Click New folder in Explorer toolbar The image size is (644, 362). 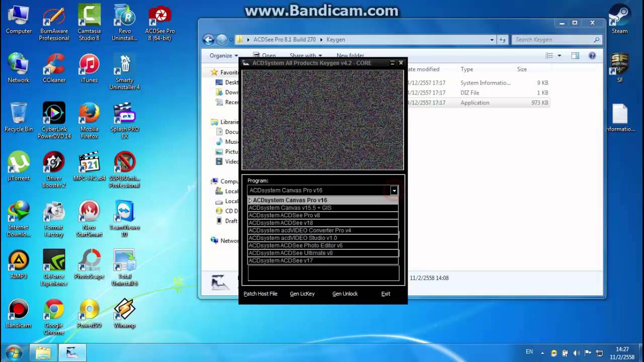(350, 55)
